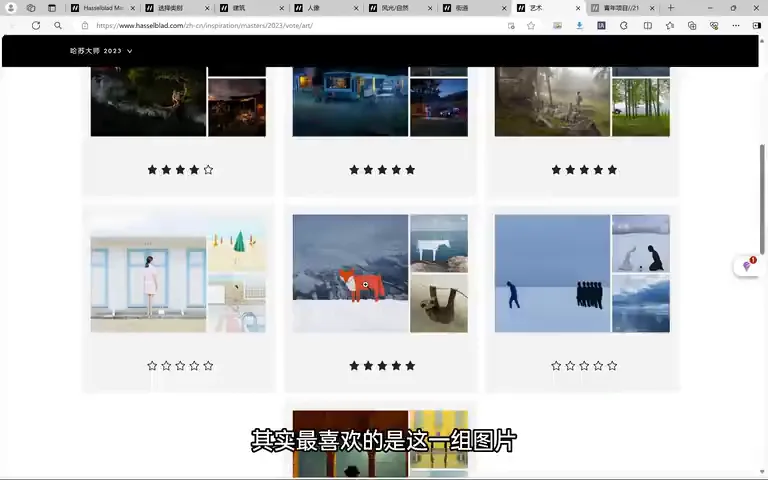Toggle the Edge sidebar icon
The width and height of the screenshot is (768, 480).
point(757,25)
